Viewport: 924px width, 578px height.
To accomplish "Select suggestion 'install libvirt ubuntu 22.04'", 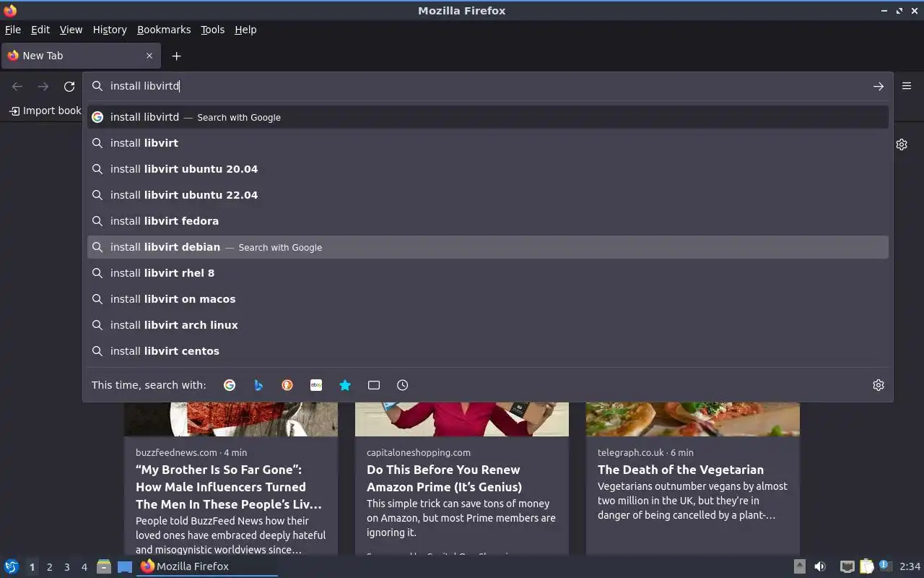I will pyautogui.click(x=488, y=195).
